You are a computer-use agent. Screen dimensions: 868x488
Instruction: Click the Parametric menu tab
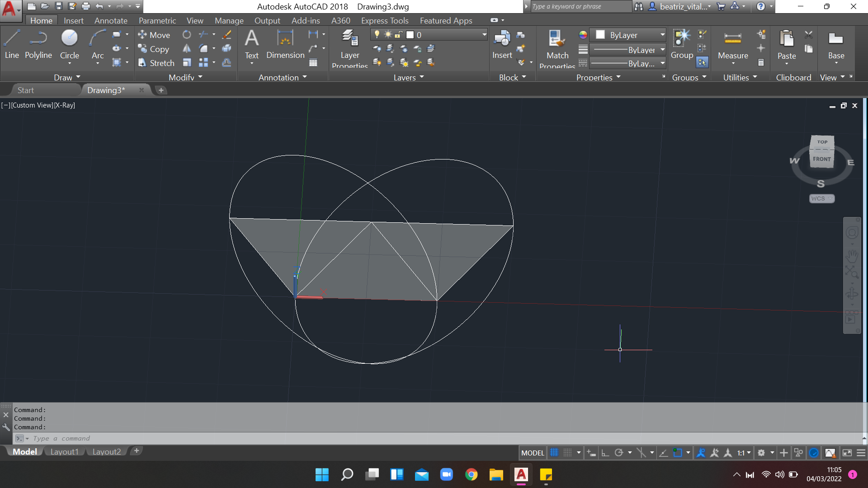(x=156, y=20)
